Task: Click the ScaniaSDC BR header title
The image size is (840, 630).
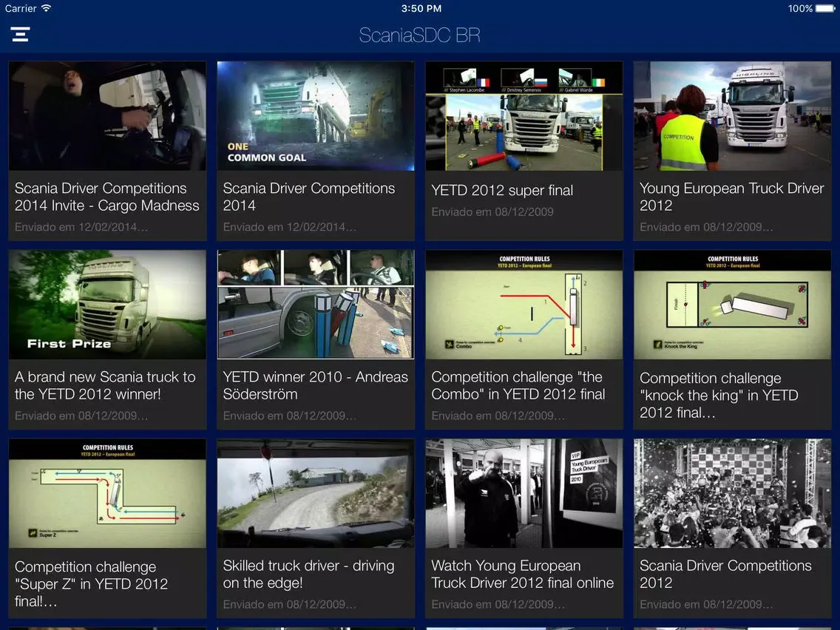Action: point(419,35)
